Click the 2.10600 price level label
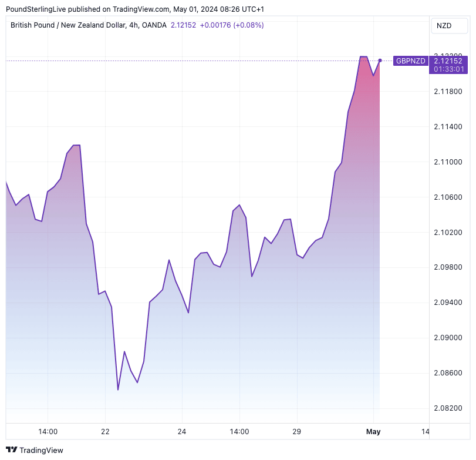 click(448, 197)
